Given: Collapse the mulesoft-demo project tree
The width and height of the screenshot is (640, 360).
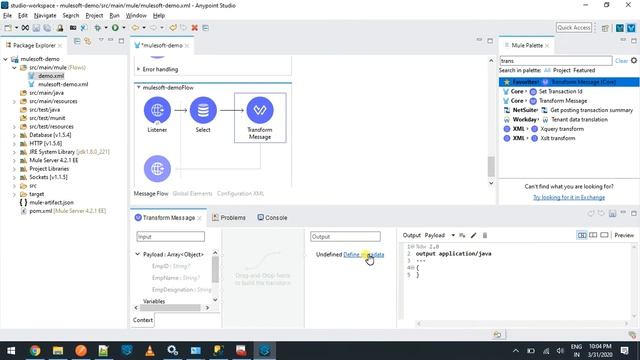Looking at the screenshot, I should coord(5,59).
